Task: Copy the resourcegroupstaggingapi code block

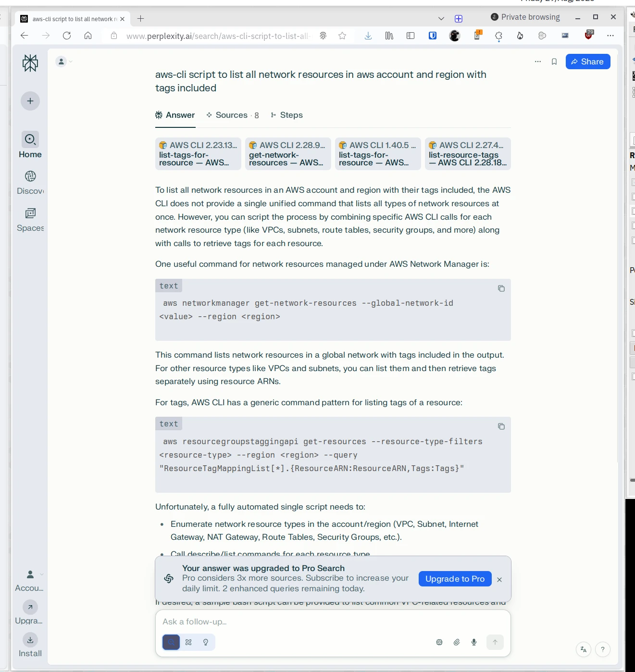Action: 501,426
